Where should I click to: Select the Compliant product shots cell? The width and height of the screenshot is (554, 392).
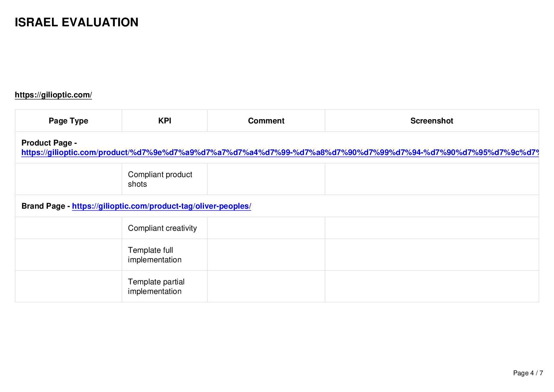(x=164, y=179)
